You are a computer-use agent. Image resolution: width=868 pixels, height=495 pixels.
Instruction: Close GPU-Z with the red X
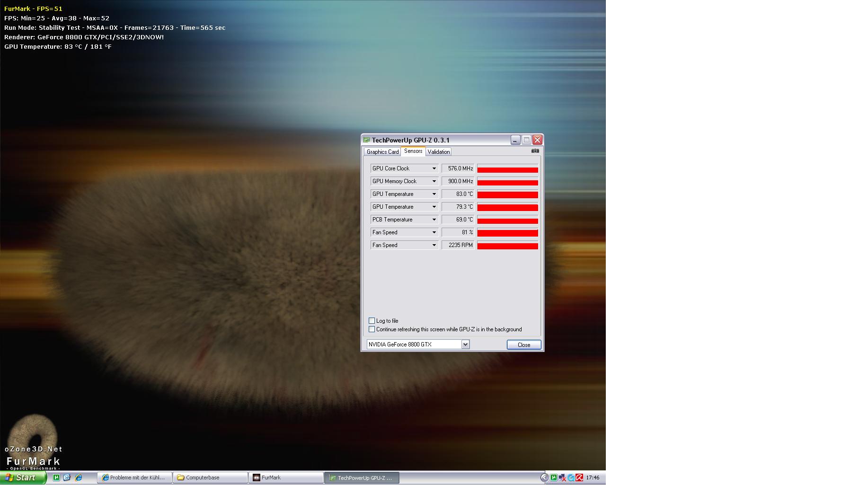537,140
